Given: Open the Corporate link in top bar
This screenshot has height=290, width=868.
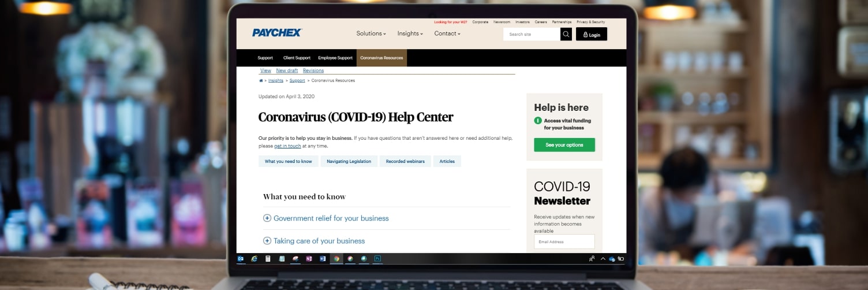Looking at the screenshot, I should pyautogui.click(x=480, y=22).
